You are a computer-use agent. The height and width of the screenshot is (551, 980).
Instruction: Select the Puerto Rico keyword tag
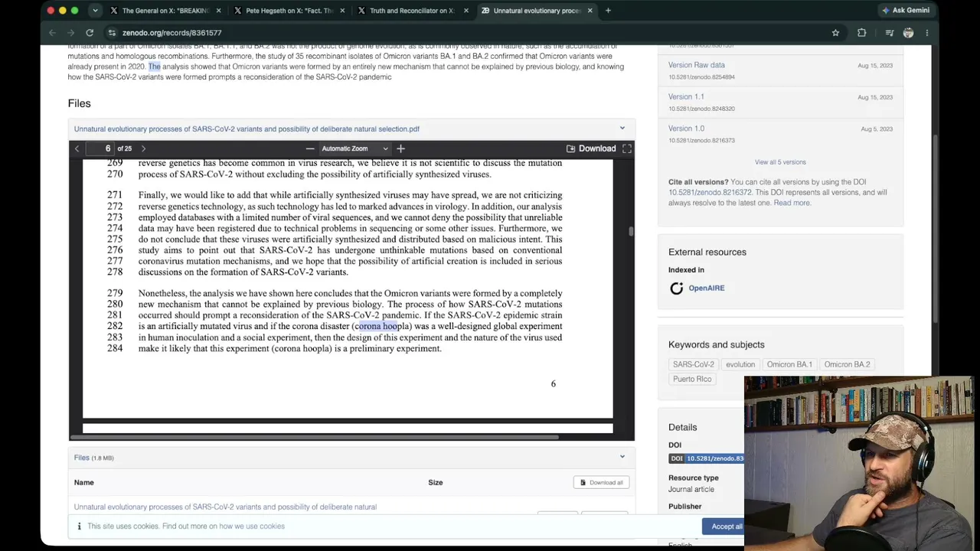(692, 379)
